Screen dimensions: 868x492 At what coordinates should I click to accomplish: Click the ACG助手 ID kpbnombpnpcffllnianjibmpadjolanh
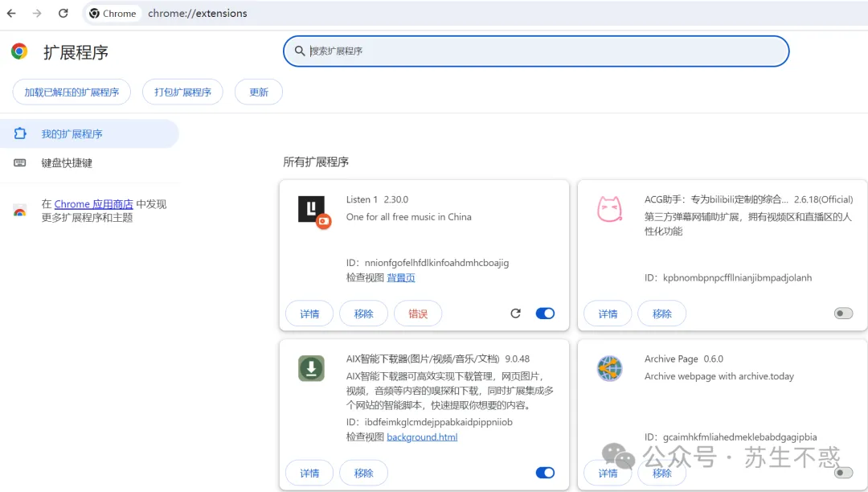coord(728,278)
